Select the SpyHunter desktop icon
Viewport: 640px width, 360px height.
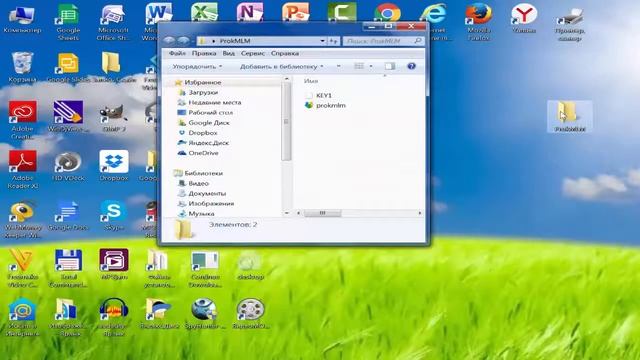[204, 314]
